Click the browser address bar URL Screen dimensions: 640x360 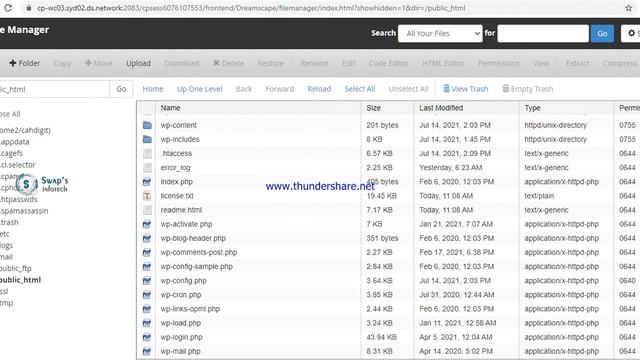(251, 8)
